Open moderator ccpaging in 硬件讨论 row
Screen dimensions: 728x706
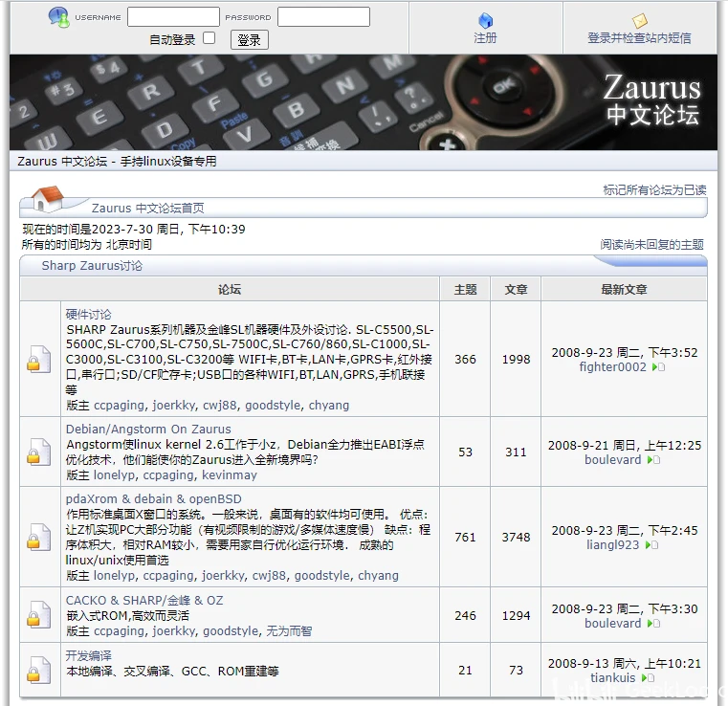click(119, 406)
